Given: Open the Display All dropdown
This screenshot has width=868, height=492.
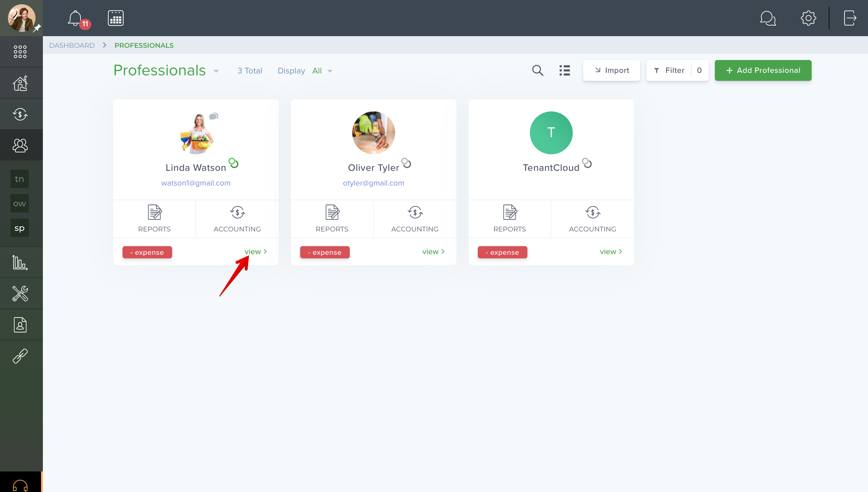Looking at the screenshot, I should click(323, 71).
